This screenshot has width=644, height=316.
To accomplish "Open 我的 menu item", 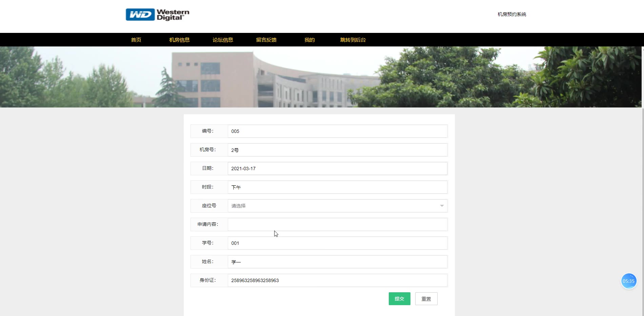I will pyautogui.click(x=310, y=40).
